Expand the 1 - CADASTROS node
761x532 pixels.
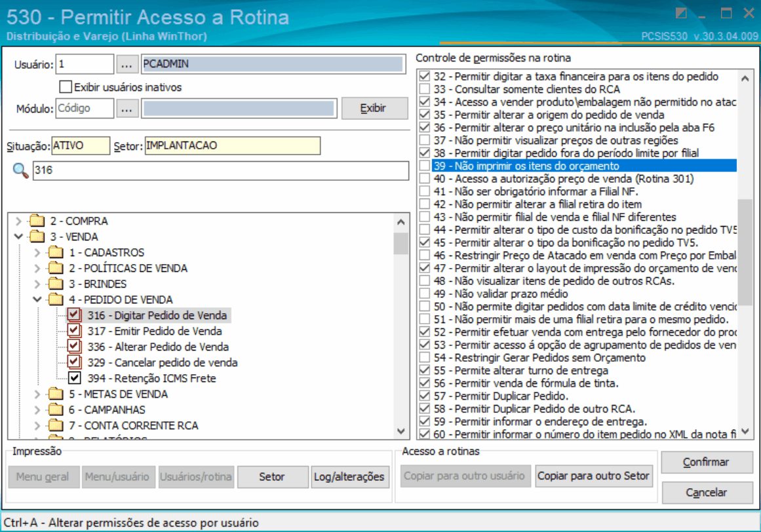[37, 253]
